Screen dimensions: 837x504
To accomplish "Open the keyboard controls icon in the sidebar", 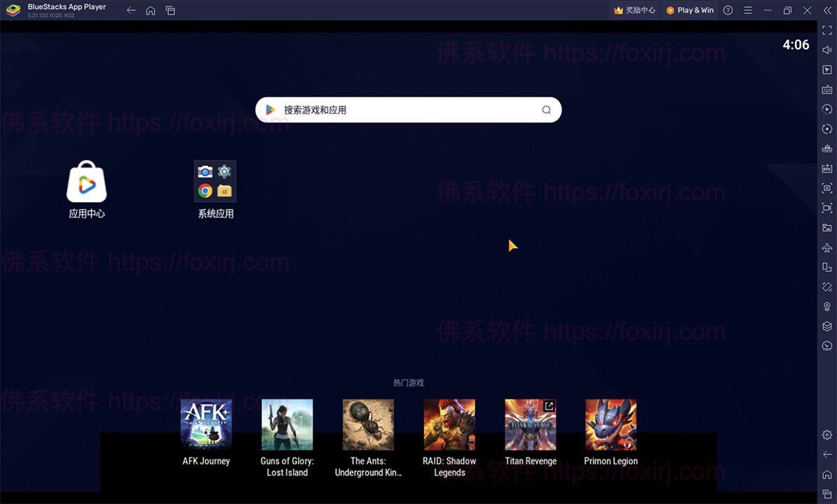I will click(827, 89).
